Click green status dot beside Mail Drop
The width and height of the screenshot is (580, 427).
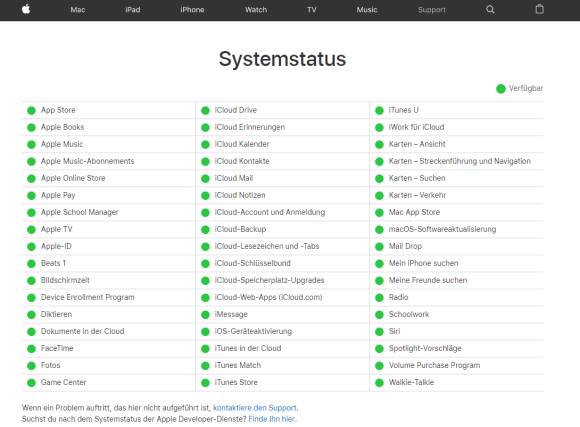(x=379, y=246)
